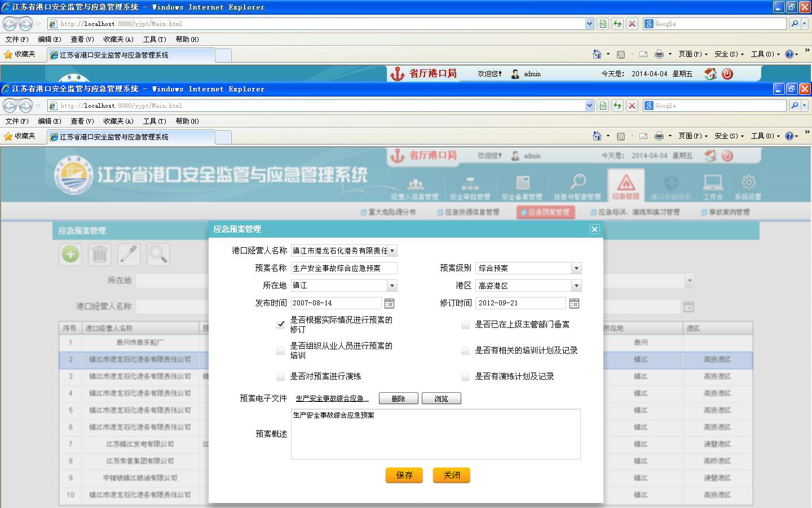Click the 保存 button

pyautogui.click(x=404, y=475)
